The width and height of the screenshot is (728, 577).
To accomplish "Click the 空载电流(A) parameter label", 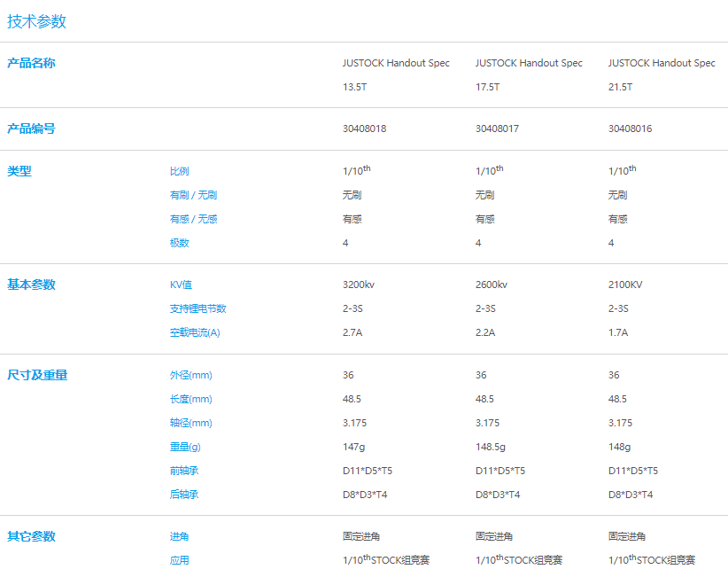I will [195, 332].
